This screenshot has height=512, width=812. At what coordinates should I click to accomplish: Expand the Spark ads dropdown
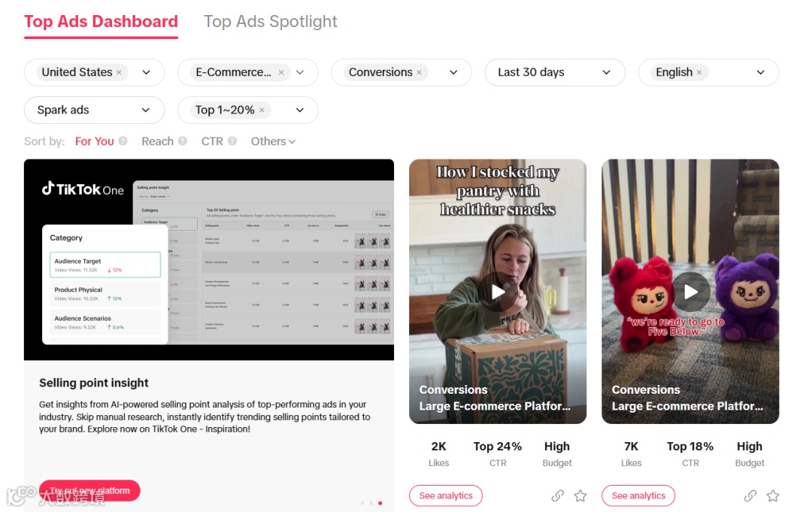(94, 110)
